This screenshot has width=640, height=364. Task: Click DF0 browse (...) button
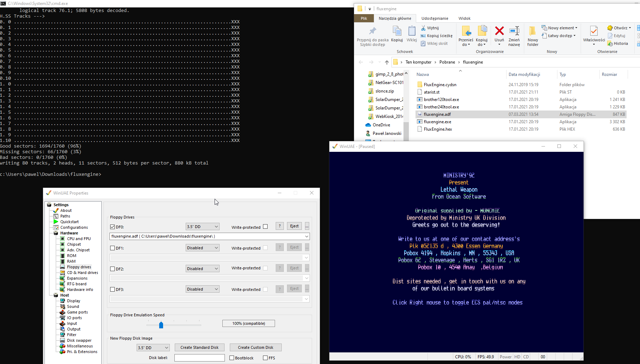[x=307, y=226]
